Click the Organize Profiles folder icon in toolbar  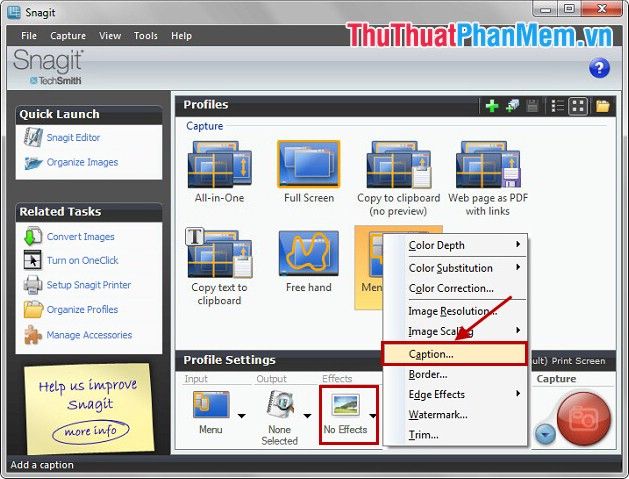(x=603, y=106)
